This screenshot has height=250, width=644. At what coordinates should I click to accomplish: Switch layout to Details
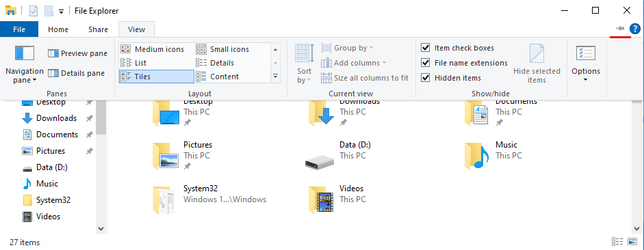[x=215, y=63]
